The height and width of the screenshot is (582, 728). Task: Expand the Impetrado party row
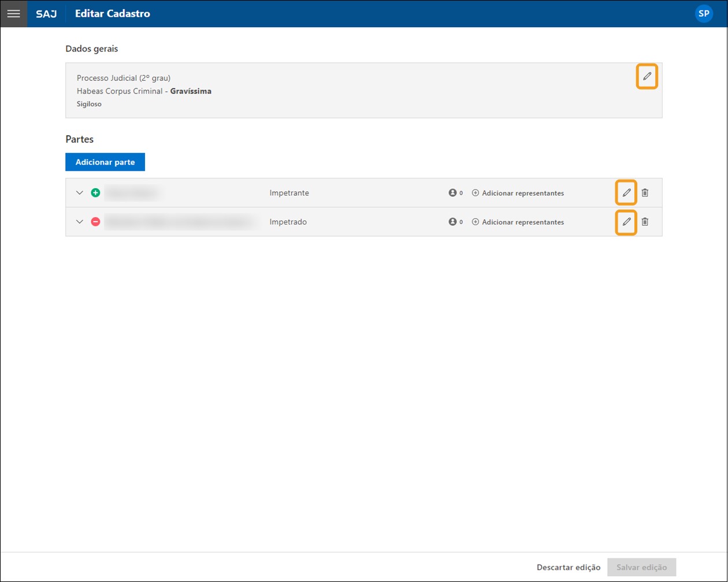click(x=80, y=222)
